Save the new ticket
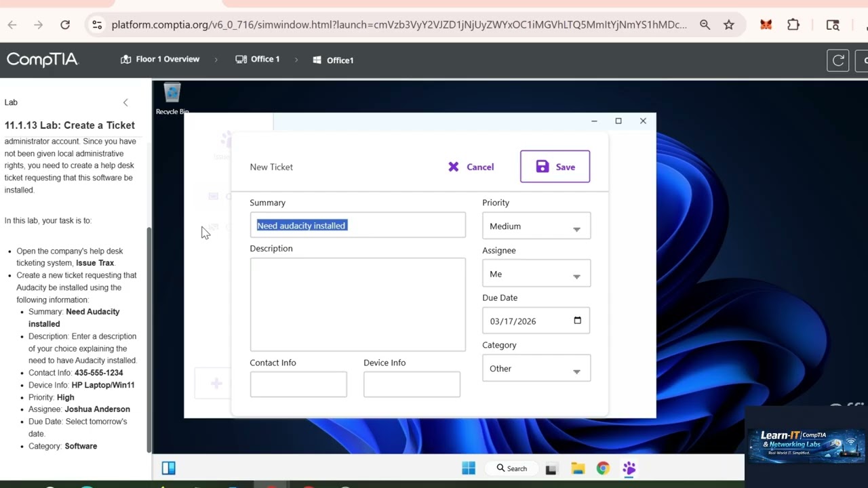 [x=555, y=167]
